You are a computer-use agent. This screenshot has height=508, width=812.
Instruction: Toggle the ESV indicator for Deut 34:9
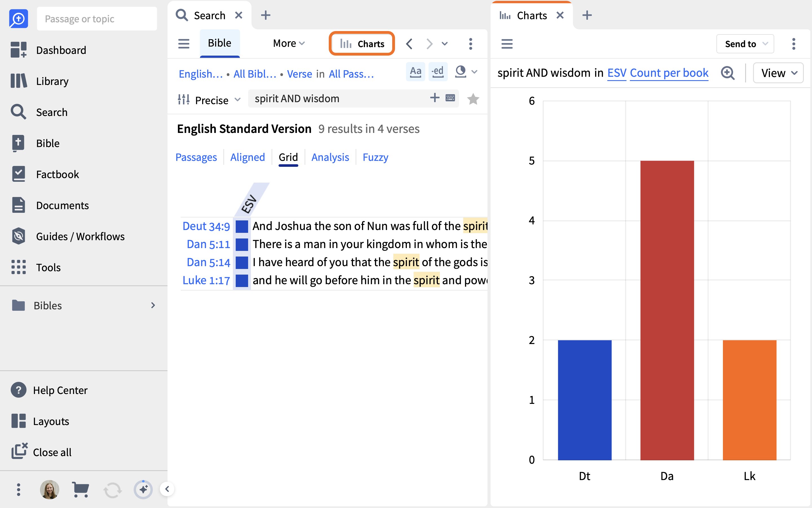pos(242,226)
